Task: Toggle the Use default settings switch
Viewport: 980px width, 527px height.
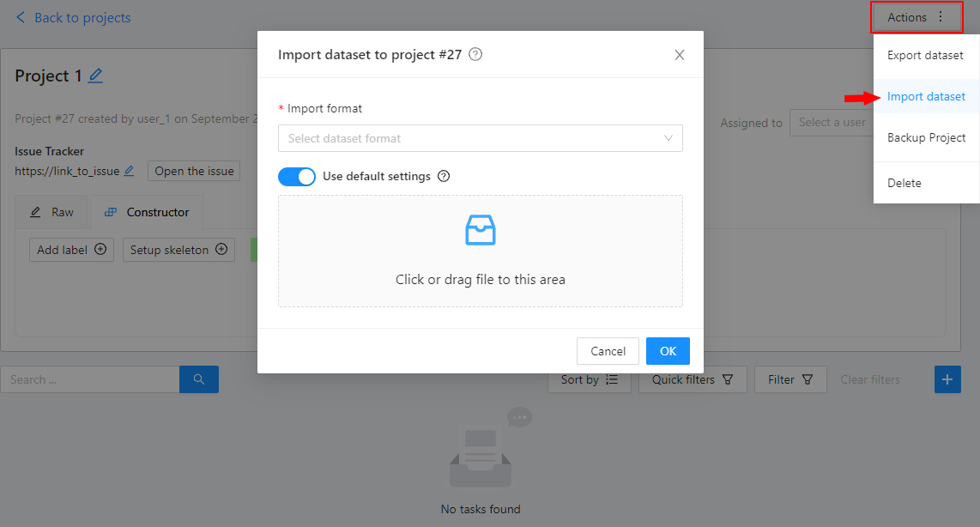Action: (297, 177)
